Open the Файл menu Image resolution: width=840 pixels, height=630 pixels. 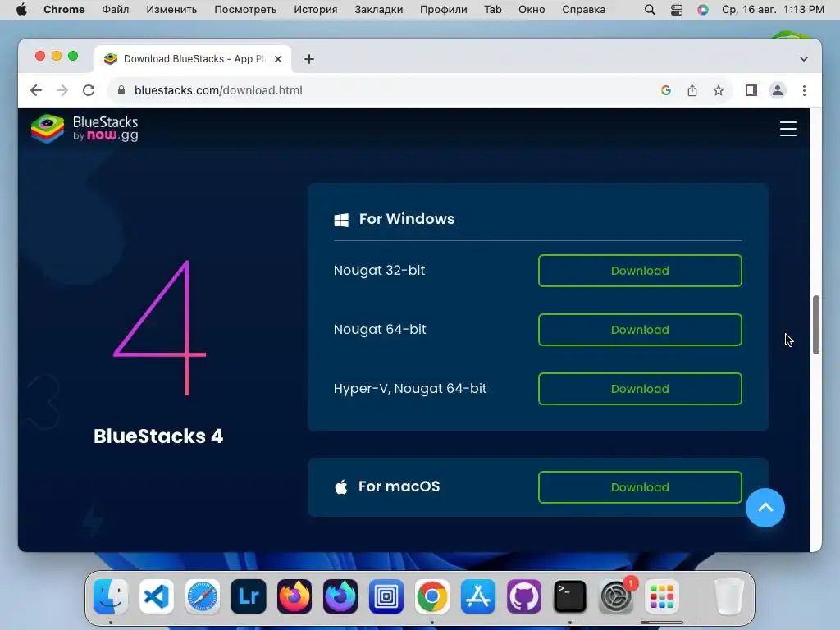[115, 10]
